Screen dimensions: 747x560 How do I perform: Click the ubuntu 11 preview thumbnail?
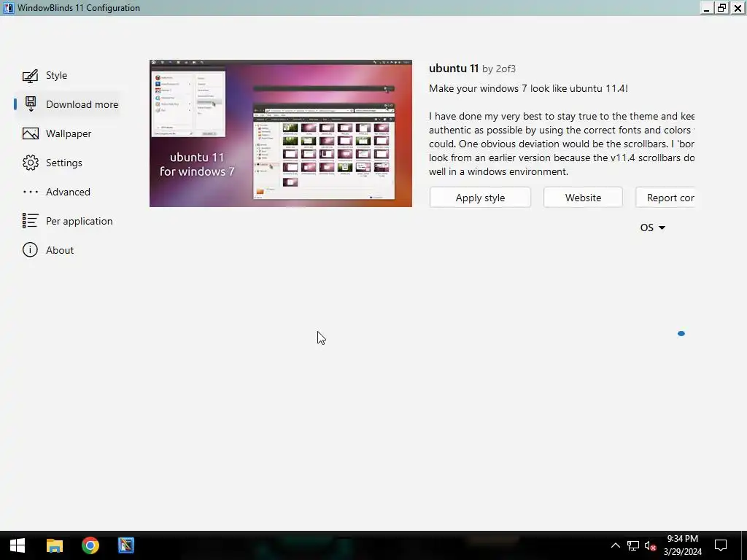(x=281, y=133)
